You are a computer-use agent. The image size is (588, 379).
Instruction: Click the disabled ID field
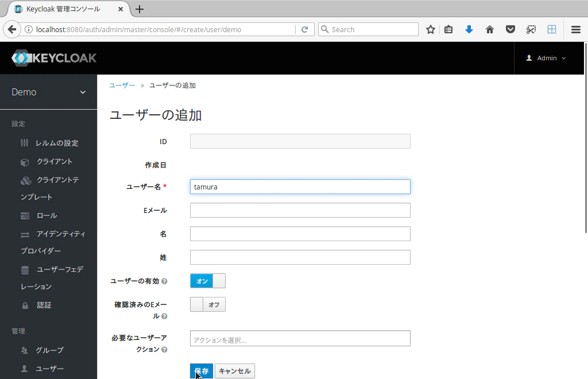(x=300, y=141)
